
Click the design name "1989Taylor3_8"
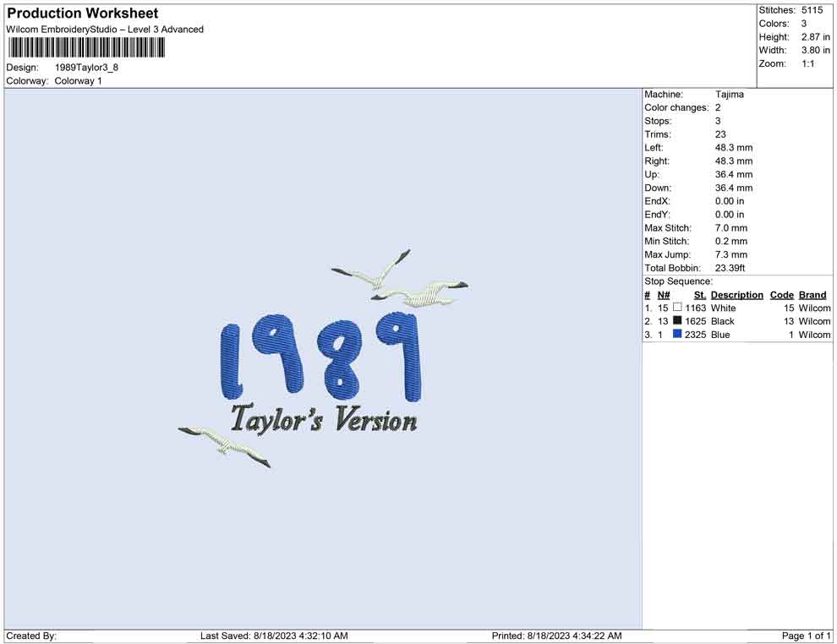coord(86,68)
